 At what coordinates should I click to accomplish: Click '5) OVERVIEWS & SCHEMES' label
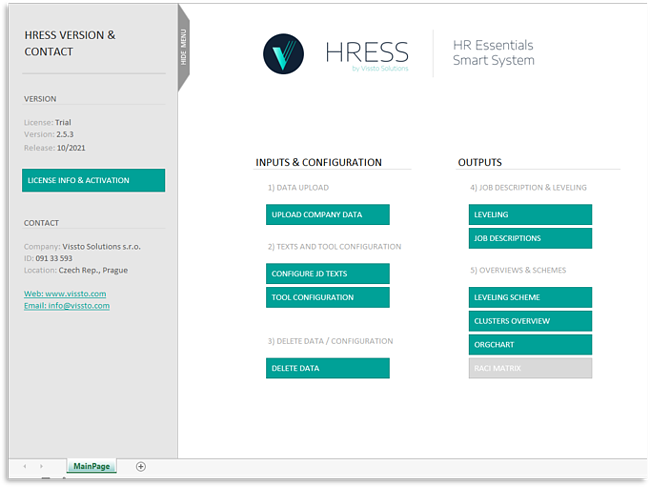518,270
